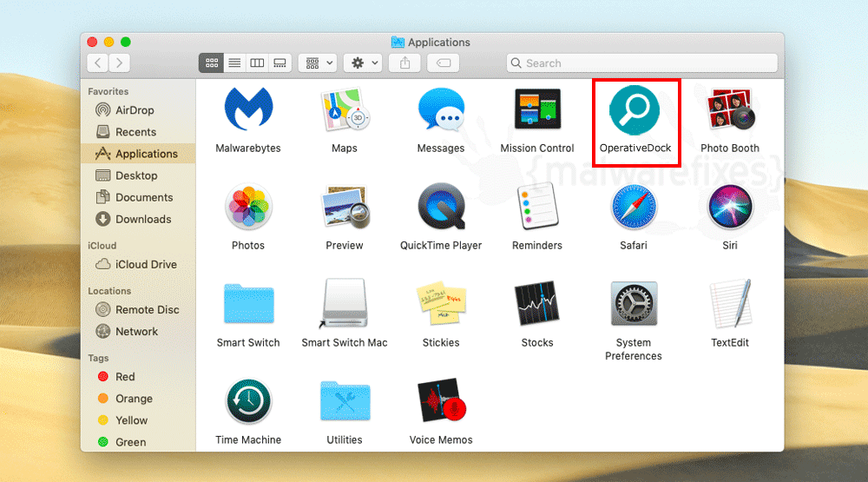The height and width of the screenshot is (482, 868).
Task: Open iCloud Drive in the sidebar
Action: [136, 264]
